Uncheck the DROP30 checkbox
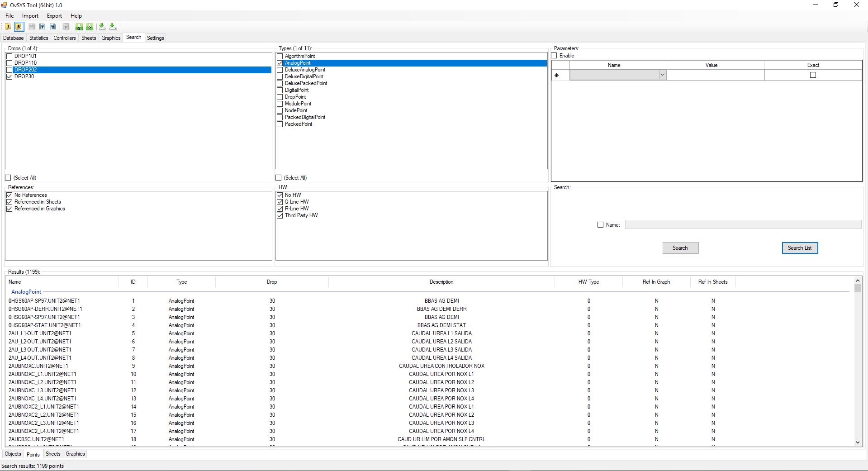This screenshot has height=471, width=868. 9,76
